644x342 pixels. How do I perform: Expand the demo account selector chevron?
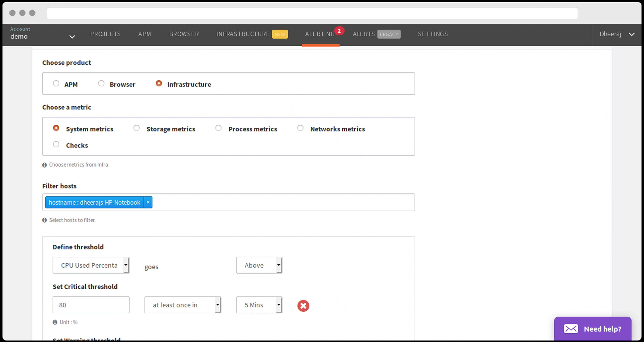72,37
